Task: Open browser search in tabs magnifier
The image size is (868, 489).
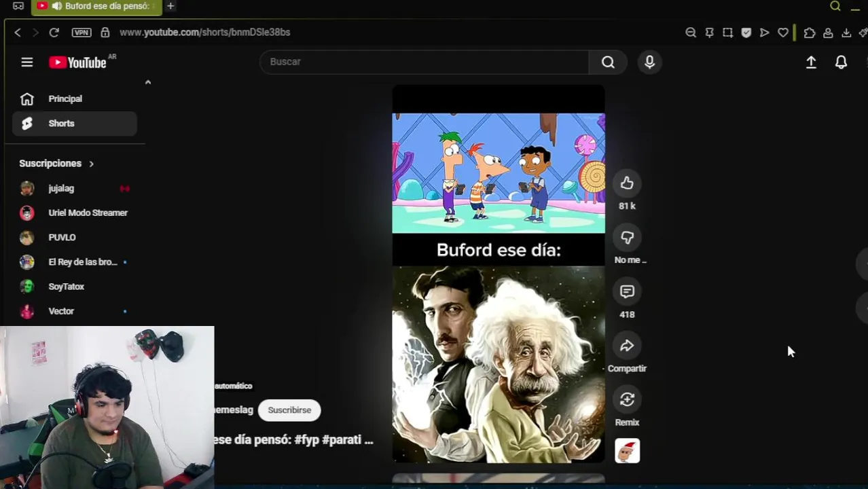Action: click(835, 6)
